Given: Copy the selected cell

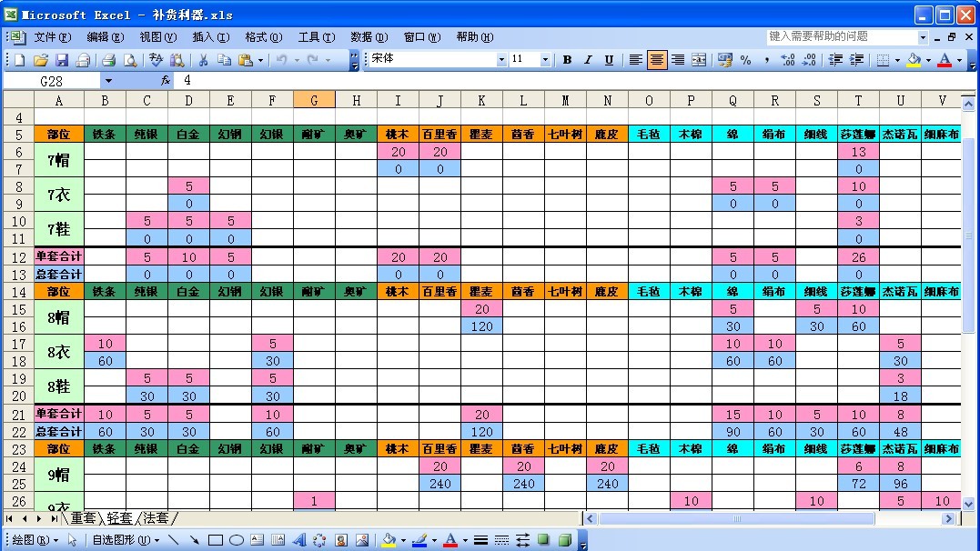Looking at the screenshot, I should point(224,59).
